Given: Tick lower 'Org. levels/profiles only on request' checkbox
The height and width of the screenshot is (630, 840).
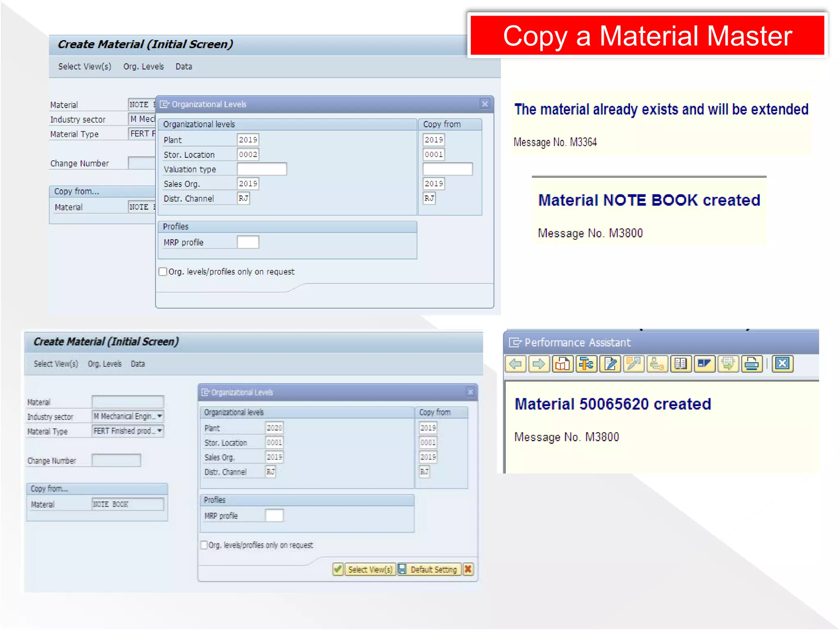Looking at the screenshot, I should click(x=204, y=545).
